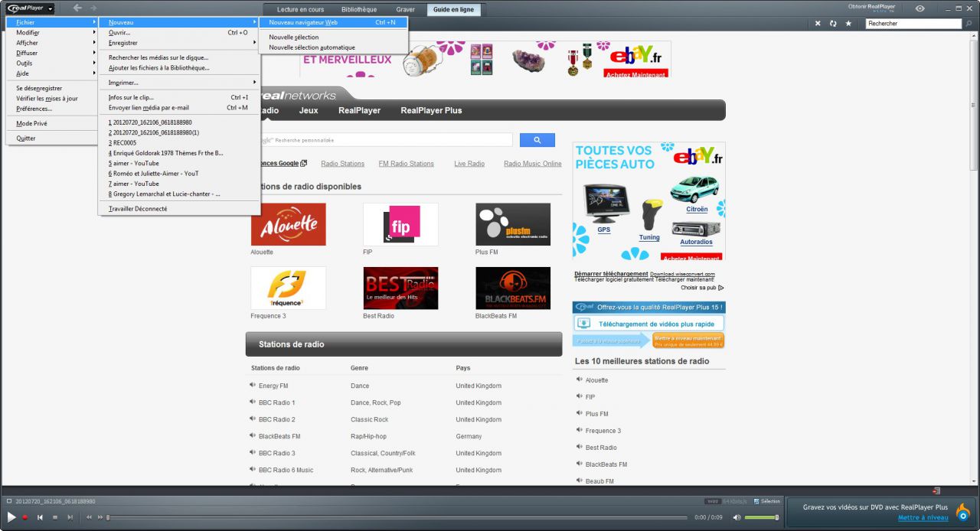
Task: Click the star favorites icon
Action: 848,24
